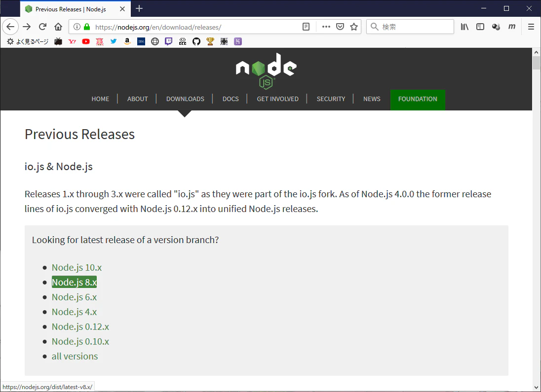Open the DOCS navigation item

click(x=231, y=99)
